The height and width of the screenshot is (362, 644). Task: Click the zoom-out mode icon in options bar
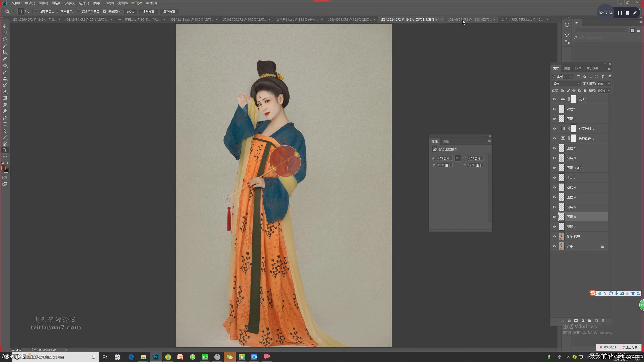pos(27,11)
